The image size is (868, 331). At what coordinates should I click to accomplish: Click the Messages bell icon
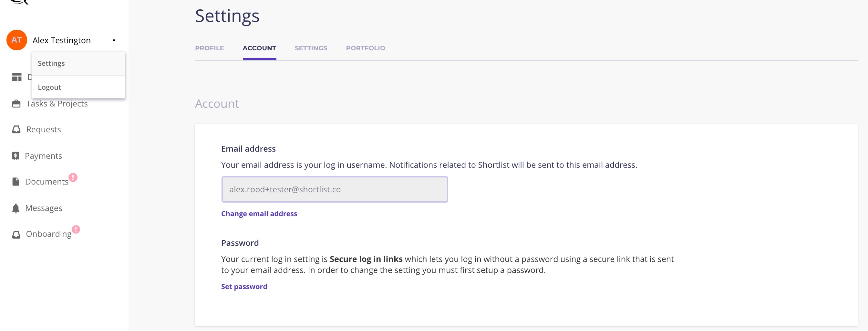point(16,208)
